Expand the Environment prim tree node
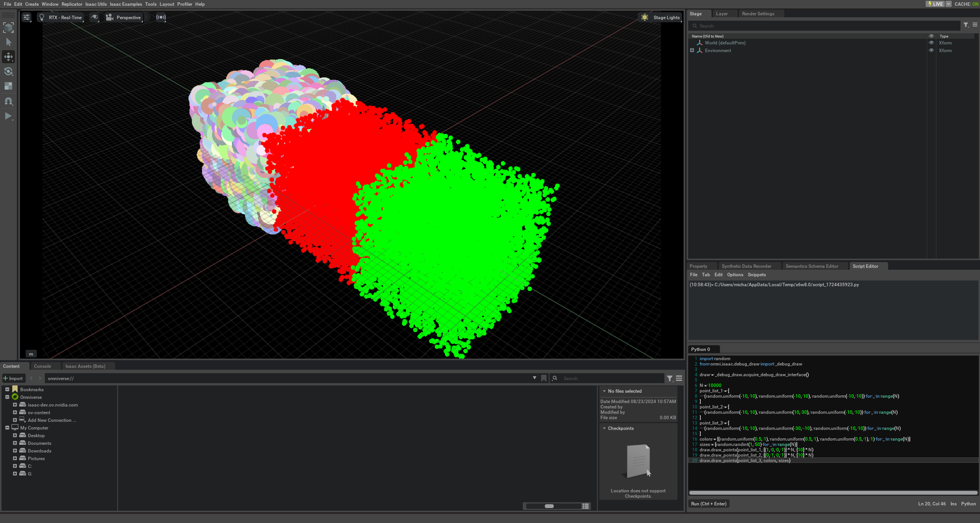 click(x=692, y=50)
